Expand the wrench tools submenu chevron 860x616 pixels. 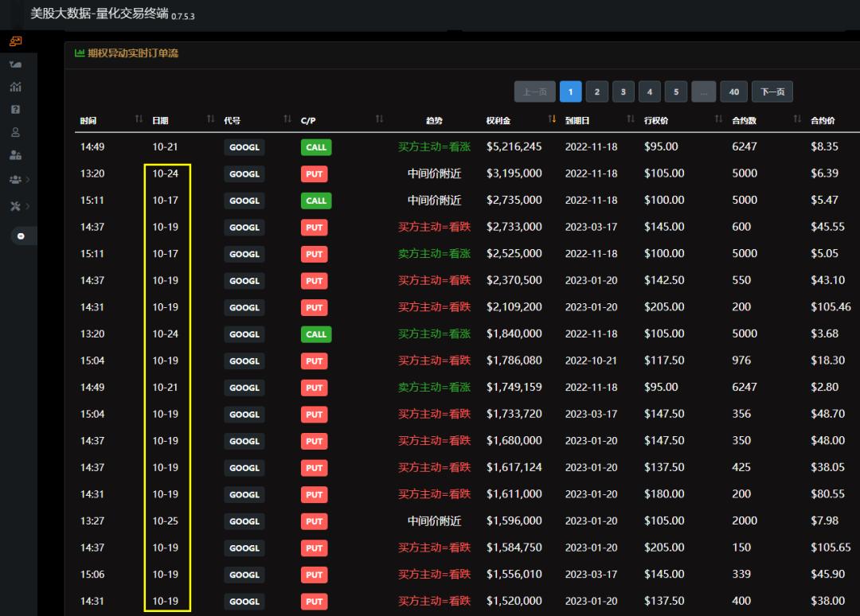28,206
